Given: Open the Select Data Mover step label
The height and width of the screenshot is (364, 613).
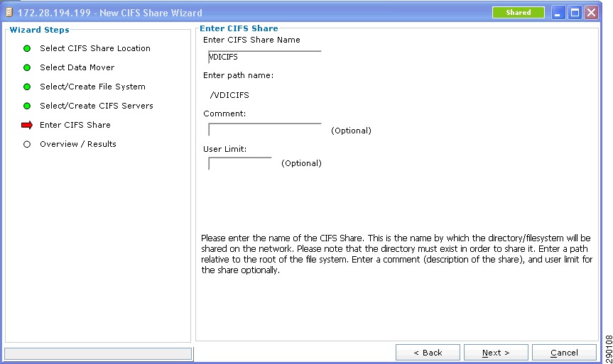Looking at the screenshot, I should pos(77,67).
